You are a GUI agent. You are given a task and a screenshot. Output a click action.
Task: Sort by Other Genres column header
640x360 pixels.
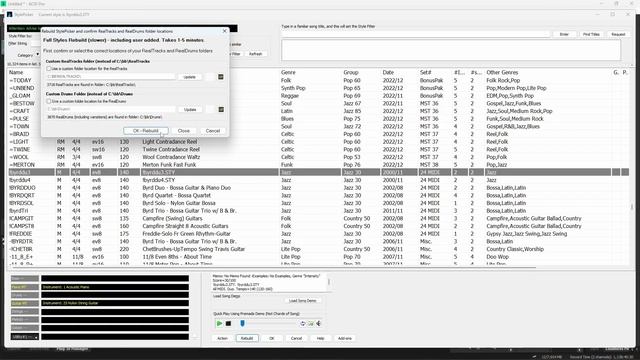(502, 72)
